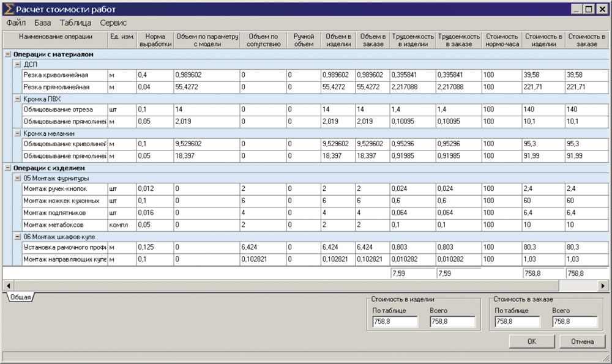Click the Стоимость нормо-часа column header
612x364 pixels.
[502, 40]
